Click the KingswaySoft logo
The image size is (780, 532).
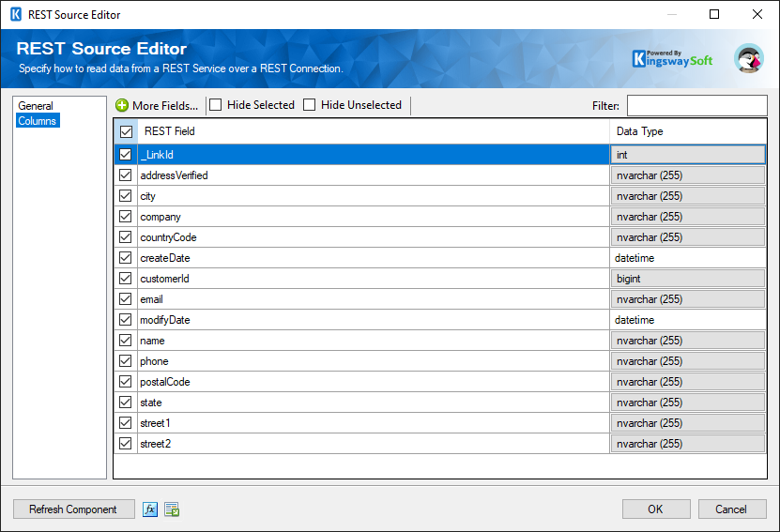click(673, 59)
